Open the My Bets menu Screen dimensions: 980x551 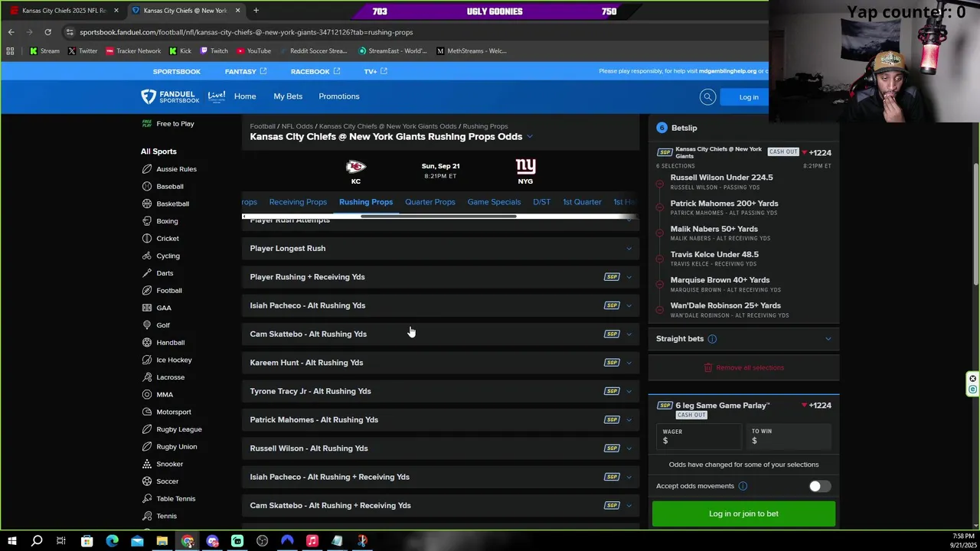288,96
